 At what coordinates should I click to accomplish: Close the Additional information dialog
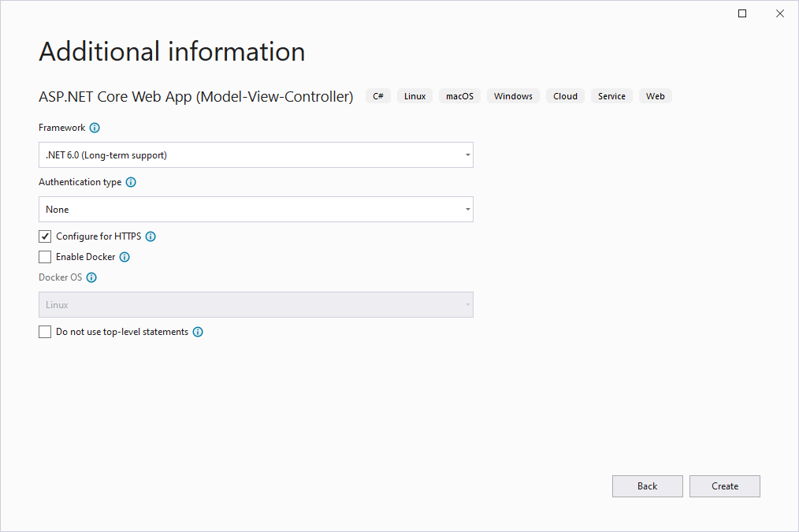coord(780,13)
